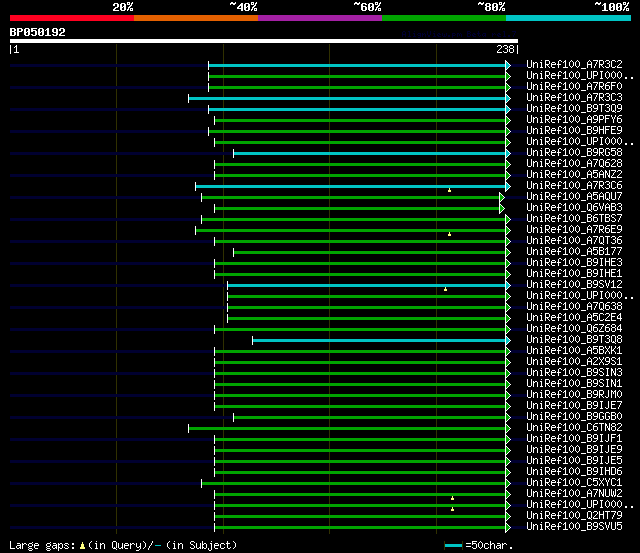This screenshot has width=640, height=553.
Task: Click the UniRef100_B9GGB0 identifier
Action: click(x=574, y=417)
